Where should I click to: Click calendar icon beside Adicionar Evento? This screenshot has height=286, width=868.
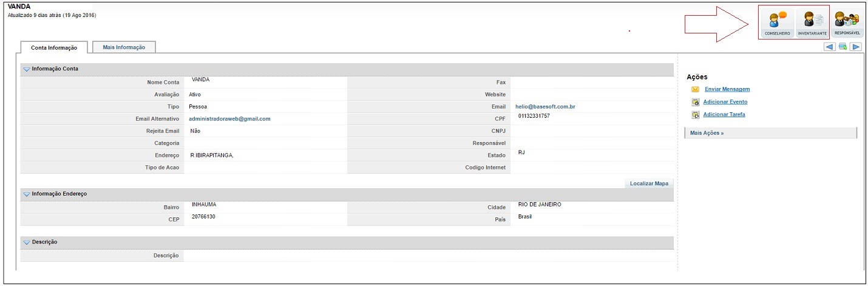pyautogui.click(x=696, y=102)
